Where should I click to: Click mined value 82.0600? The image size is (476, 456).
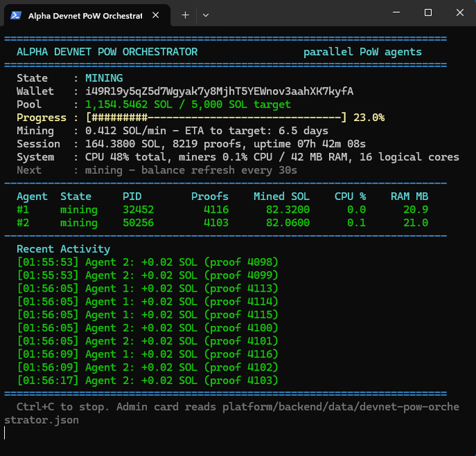pyautogui.click(x=288, y=222)
